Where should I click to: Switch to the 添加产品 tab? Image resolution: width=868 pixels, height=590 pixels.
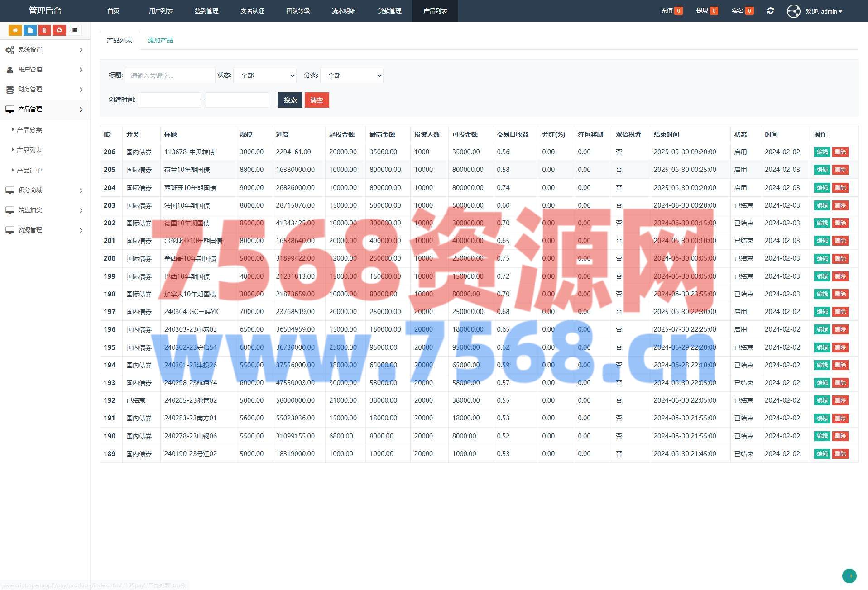tap(160, 40)
